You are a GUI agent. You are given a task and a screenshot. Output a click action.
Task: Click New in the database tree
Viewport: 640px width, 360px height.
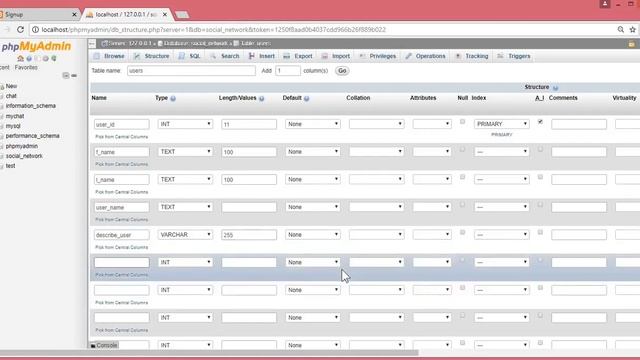pos(11,86)
